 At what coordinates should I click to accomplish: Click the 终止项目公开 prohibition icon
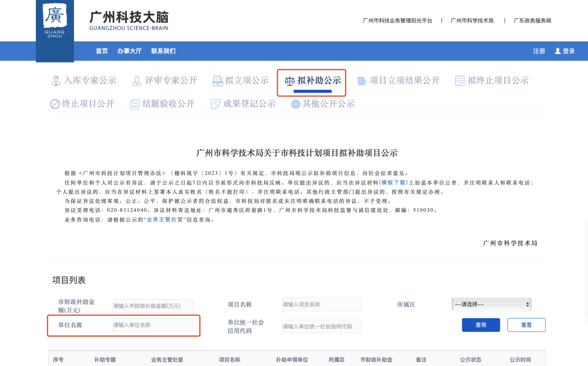click(x=55, y=104)
